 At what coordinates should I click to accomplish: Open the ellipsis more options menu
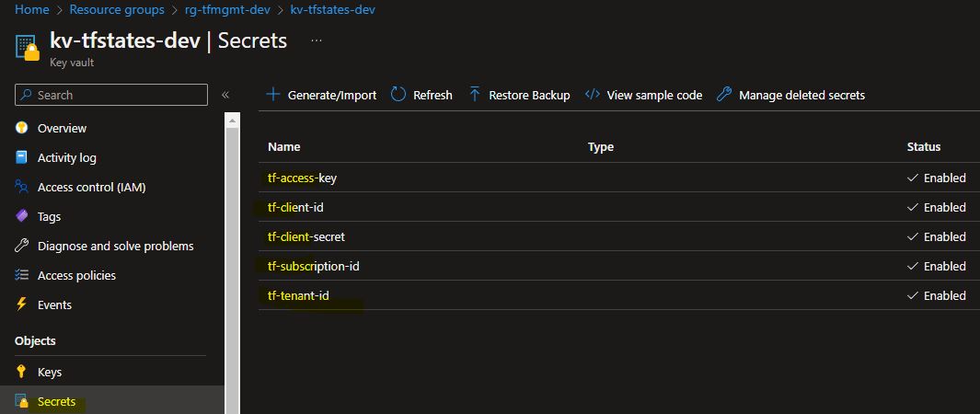tap(317, 40)
